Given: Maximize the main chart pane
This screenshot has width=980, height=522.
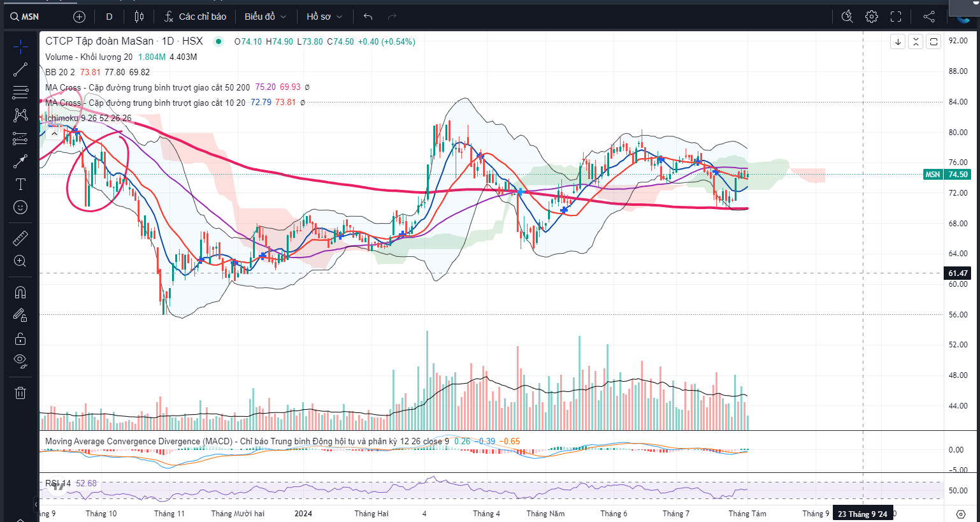Looking at the screenshot, I should click(933, 42).
